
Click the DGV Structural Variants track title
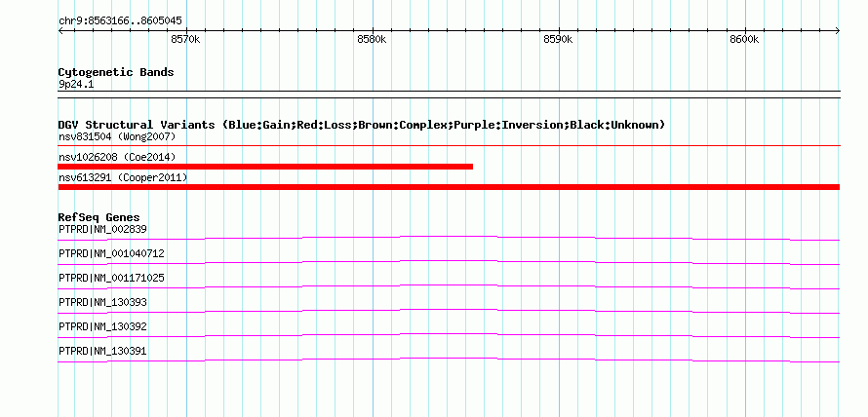pos(362,125)
